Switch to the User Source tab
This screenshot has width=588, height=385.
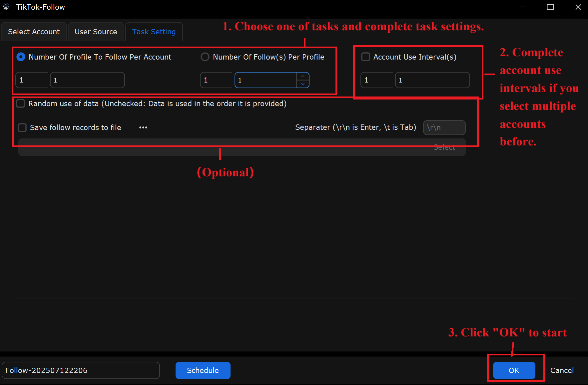[x=96, y=32]
